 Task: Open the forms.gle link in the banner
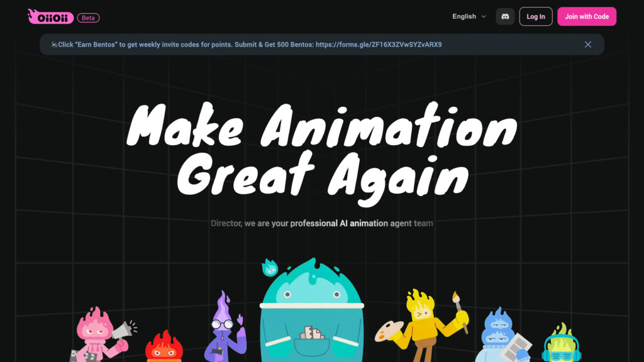pyautogui.click(x=379, y=45)
